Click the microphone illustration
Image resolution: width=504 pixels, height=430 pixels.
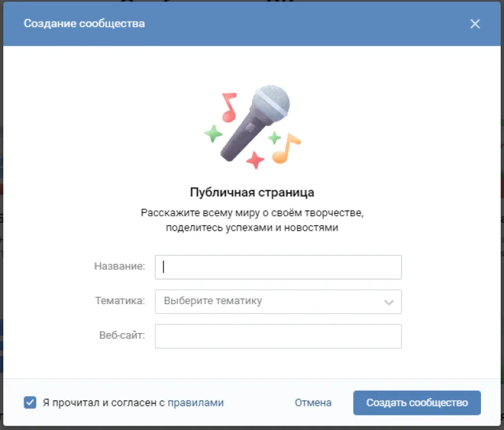[253, 127]
